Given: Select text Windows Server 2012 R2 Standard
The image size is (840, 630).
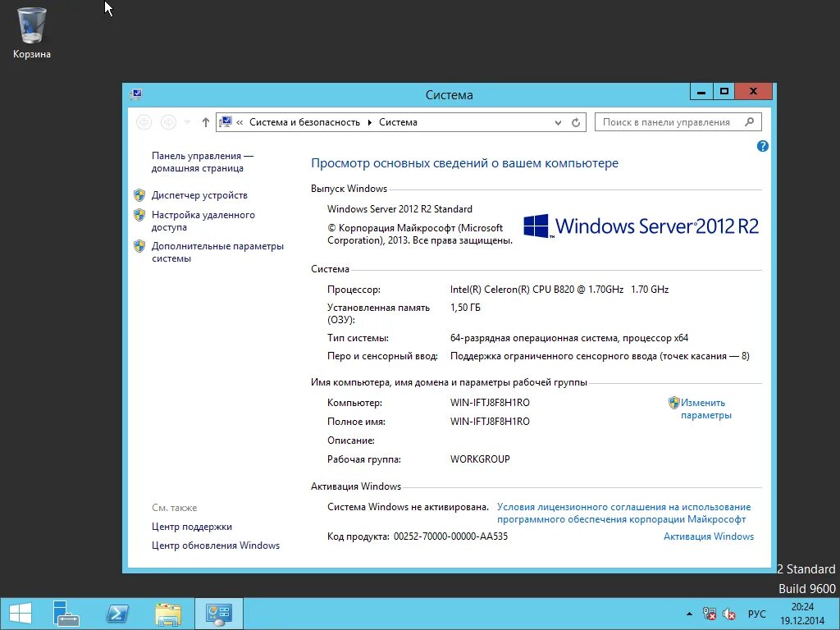Looking at the screenshot, I should (399, 209).
